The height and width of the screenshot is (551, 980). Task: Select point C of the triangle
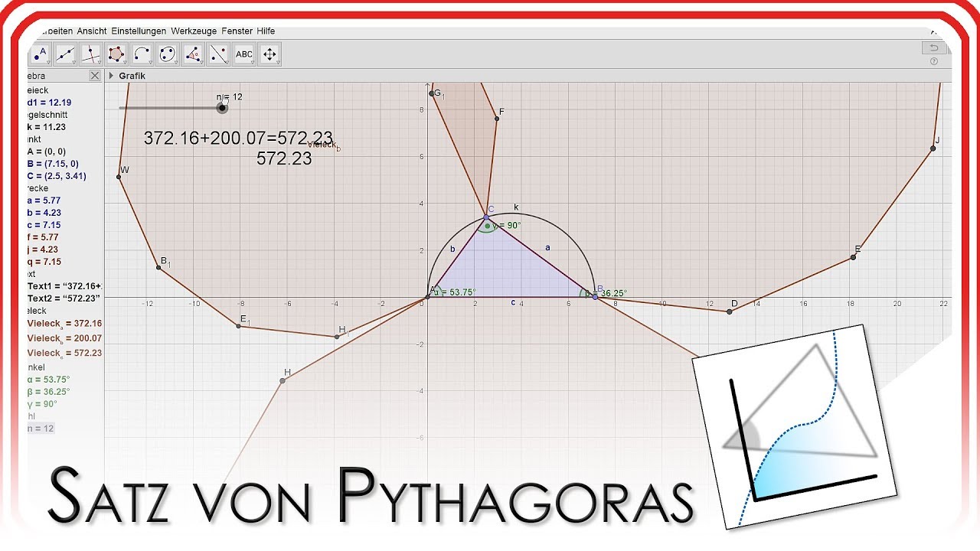[x=486, y=217]
